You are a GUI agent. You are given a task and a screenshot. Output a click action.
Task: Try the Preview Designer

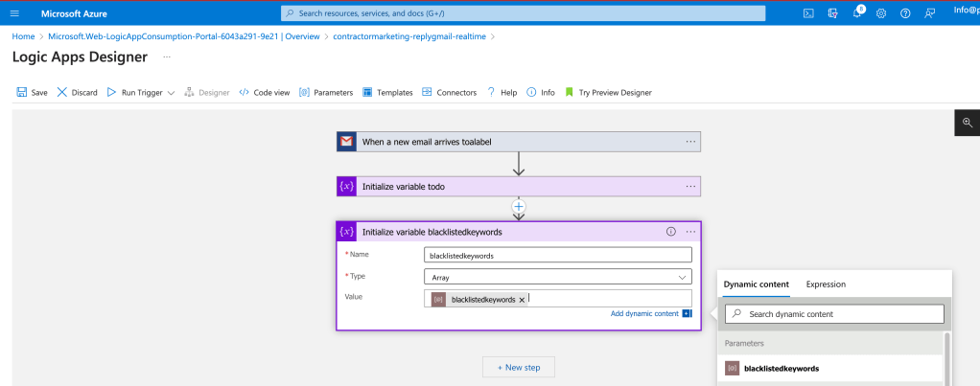(x=608, y=93)
